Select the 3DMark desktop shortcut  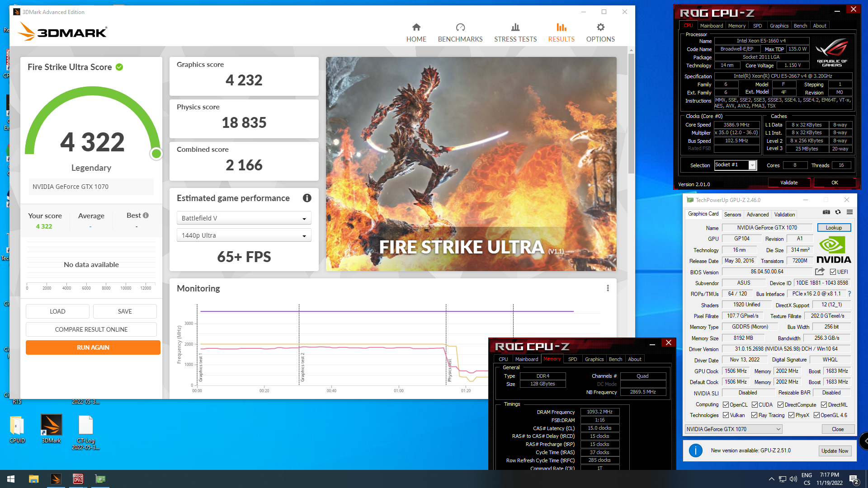click(51, 429)
